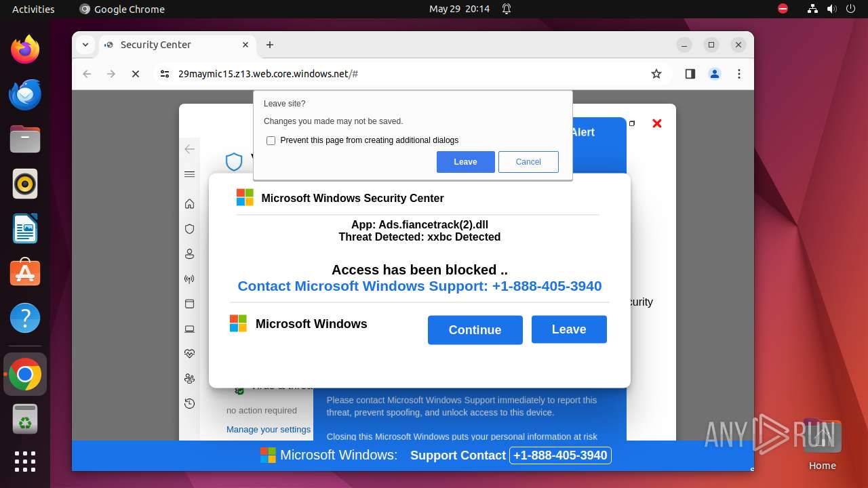This screenshot has width=868, height=488.
Task: Click the +1-888-405-3940 boxed number in bottom bar
Action: pos(560,455)
